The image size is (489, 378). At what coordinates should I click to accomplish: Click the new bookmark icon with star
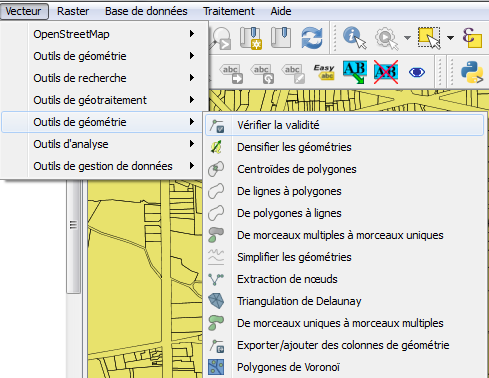[x=251, y=38]
